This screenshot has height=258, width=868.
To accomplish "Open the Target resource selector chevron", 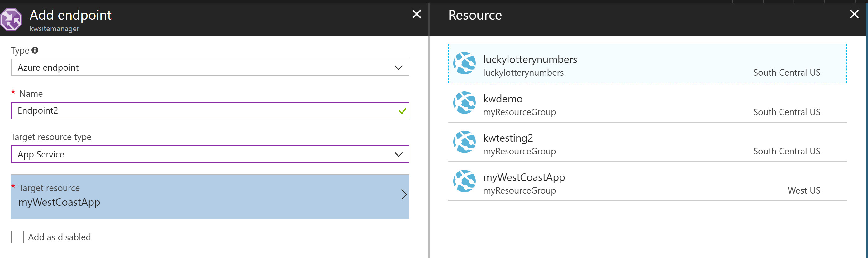I will [x=404, y=195].
